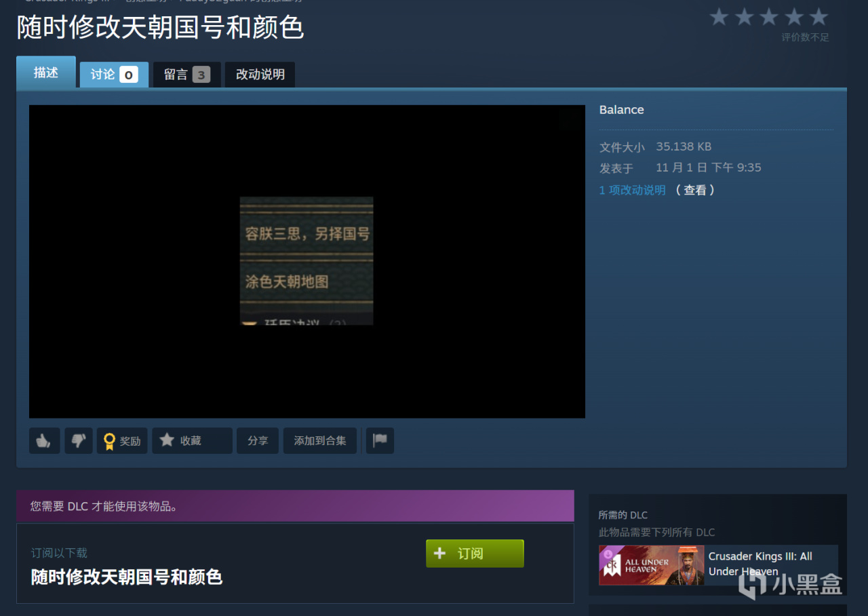Open the 分享 share button
This screenshot has width=868, height=616.
pos(258,441)
